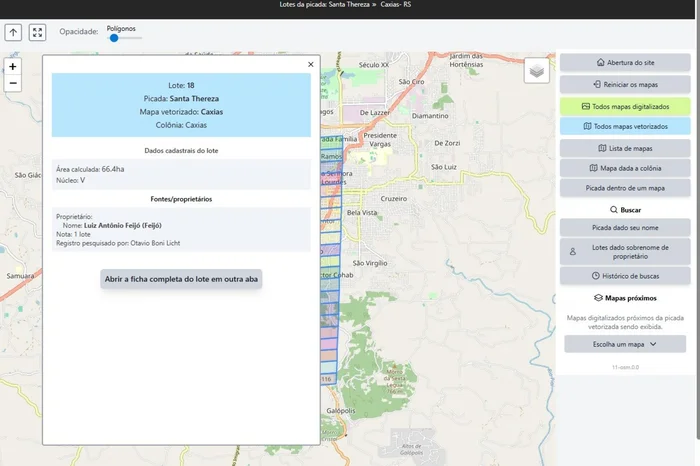The width and height of the screenshot is (700, 466).
Task: Toggle Todos mapas digitalizados
Action: coord(625,106)
